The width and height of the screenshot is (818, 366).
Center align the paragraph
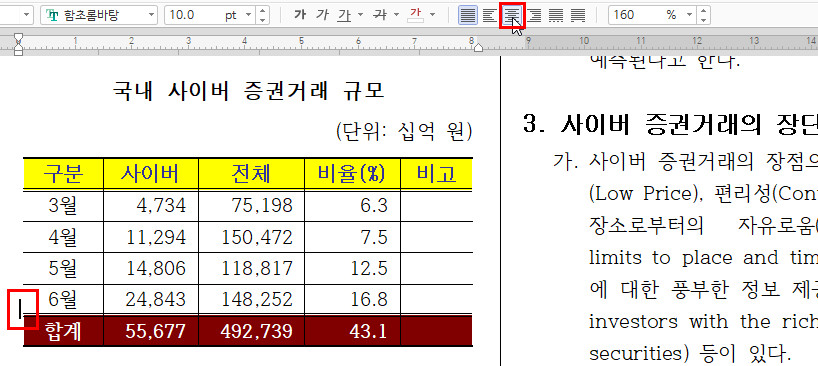tap(512, 15)
